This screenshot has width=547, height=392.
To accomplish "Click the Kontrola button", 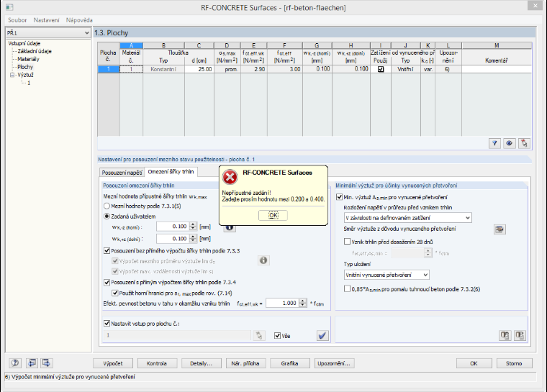I will [157, 363].
